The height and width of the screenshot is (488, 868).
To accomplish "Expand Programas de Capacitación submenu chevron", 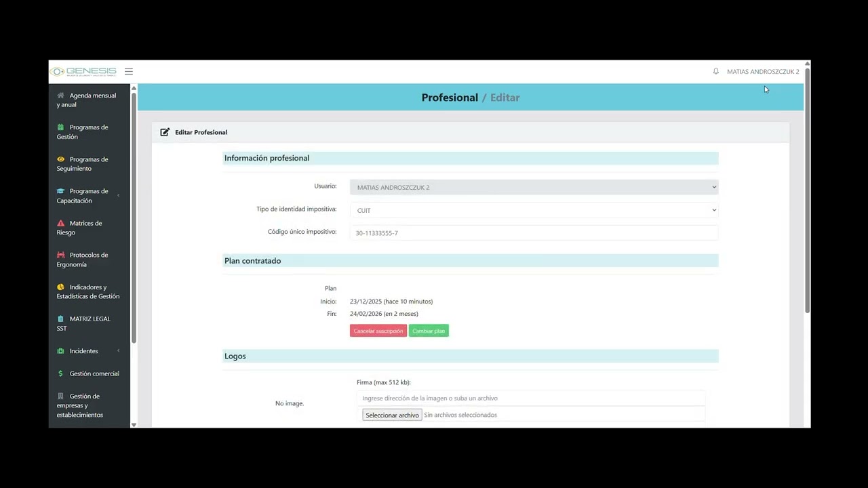I will coord(119,196).
